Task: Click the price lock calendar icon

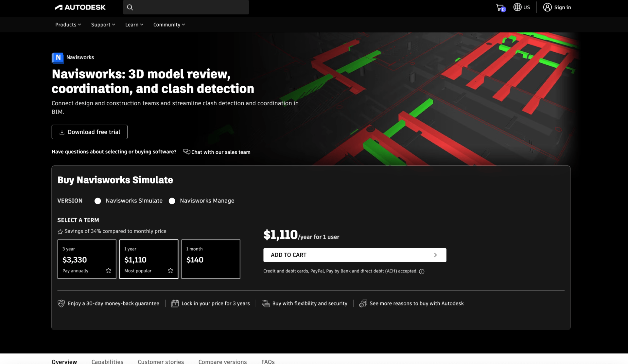Action: point(175,303)
